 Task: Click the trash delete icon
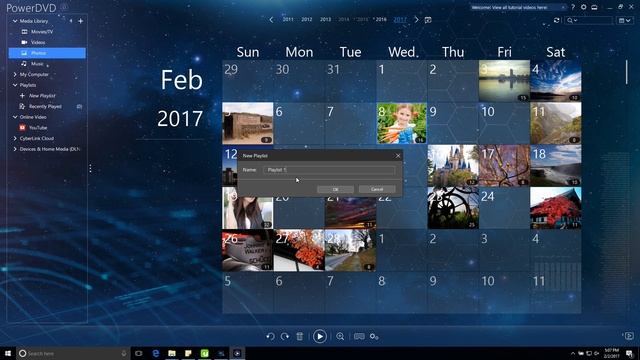pos(300,336)
